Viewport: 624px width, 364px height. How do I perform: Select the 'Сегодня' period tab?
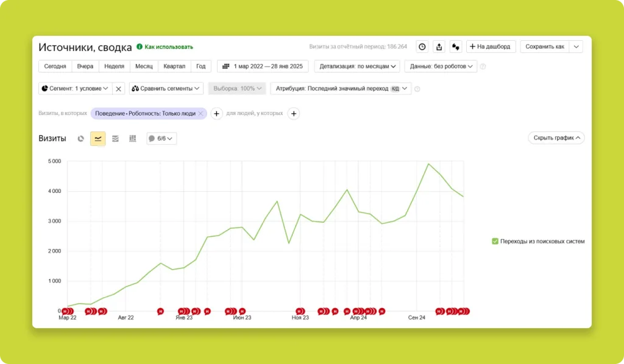click(55, 66)
